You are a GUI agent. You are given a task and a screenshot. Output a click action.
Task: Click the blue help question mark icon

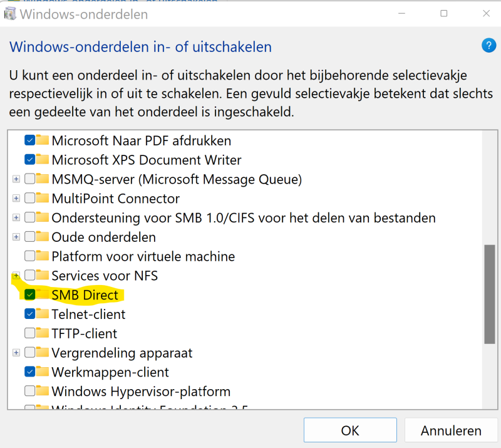(x=488, y=45)
